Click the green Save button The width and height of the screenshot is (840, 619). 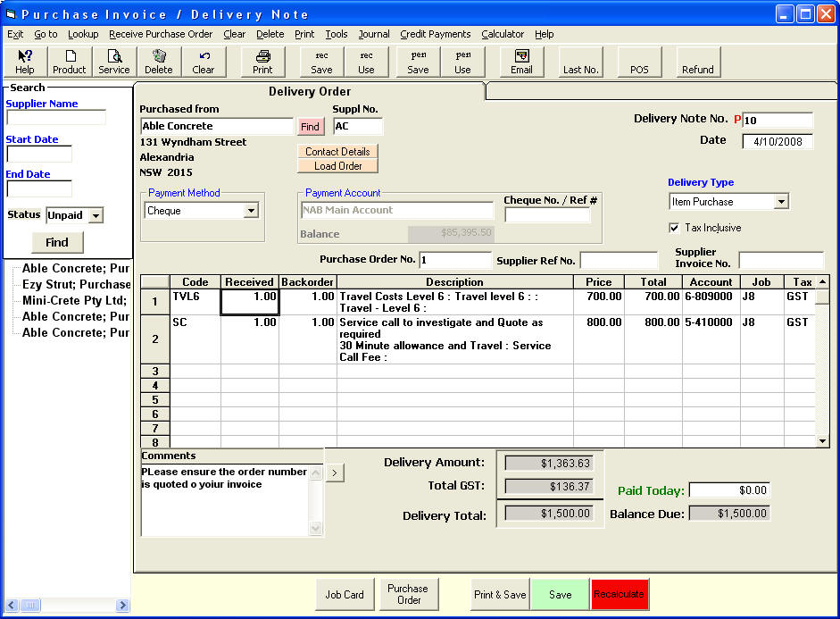pyautogui.click(x=560, y=594)
